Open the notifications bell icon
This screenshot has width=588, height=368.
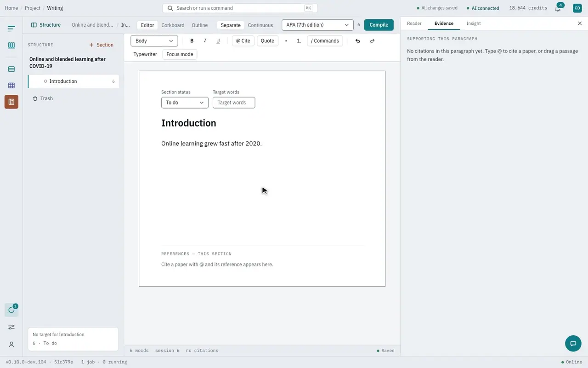click(558, 8)
